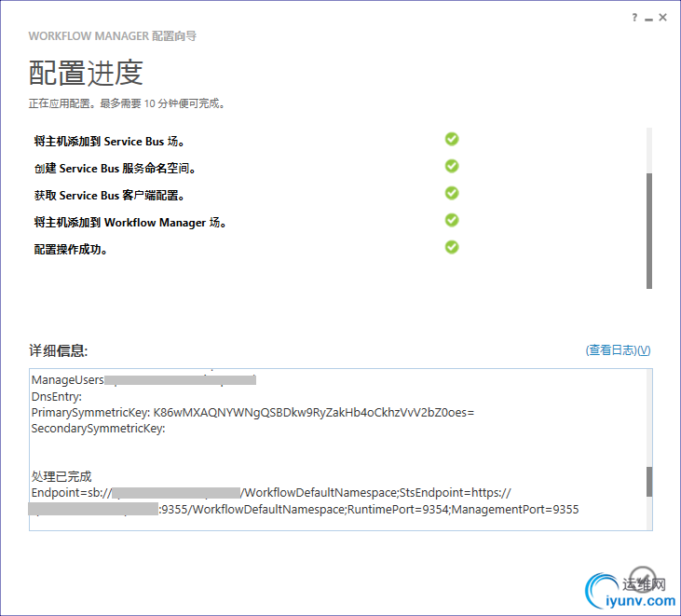Close the Workflow Manager wizard window
Image resolution: width=681 pixels, height=616 pixels.
click(662, 18)
